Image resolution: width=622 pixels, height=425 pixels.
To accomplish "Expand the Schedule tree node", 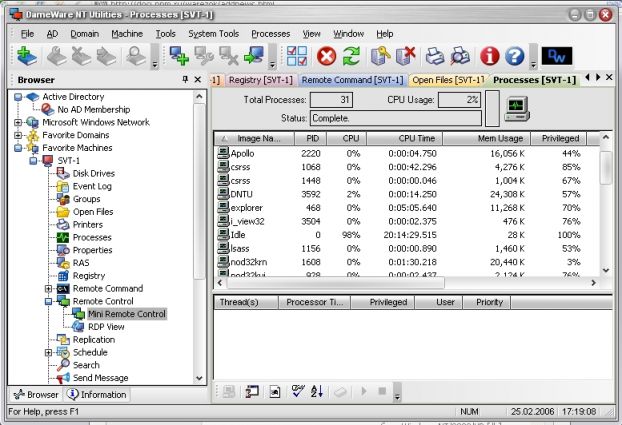I will [x=48, y=352].
